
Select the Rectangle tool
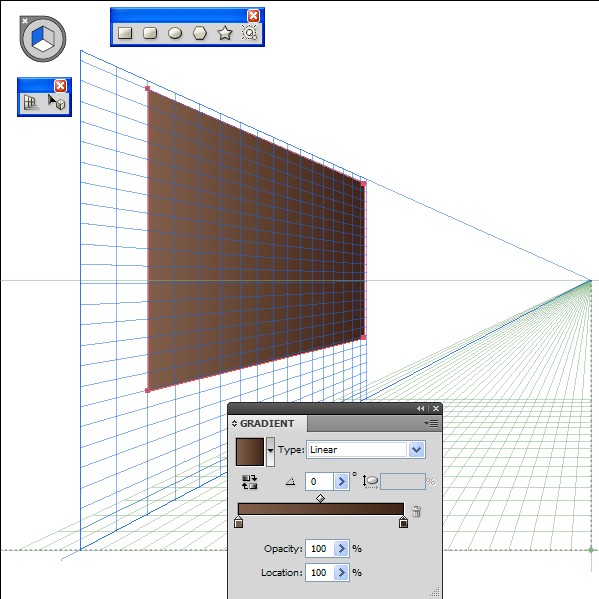point(125,33)
